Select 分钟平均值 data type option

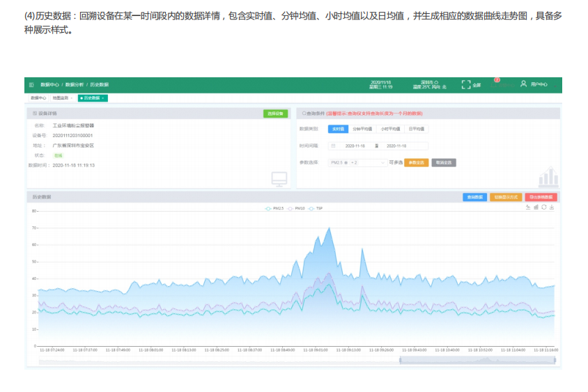(x=362, y=129)
